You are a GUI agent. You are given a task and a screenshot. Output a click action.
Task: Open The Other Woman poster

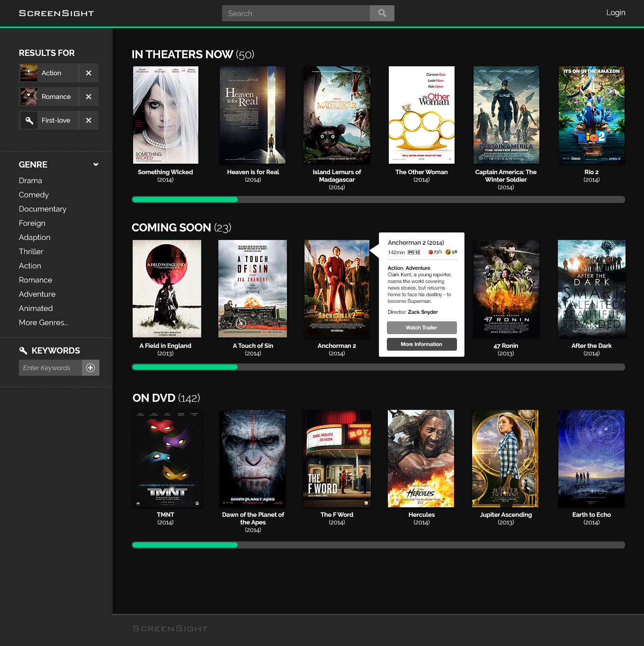point(421,115)
